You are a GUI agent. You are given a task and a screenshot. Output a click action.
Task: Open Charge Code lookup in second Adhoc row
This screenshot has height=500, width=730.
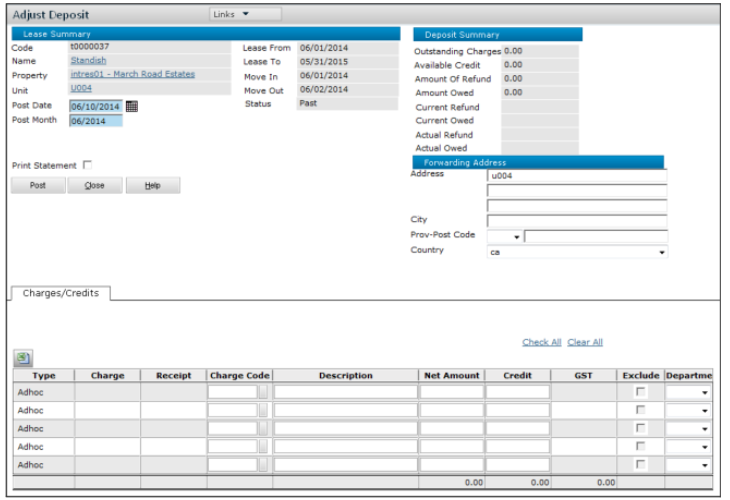point(264,411)
